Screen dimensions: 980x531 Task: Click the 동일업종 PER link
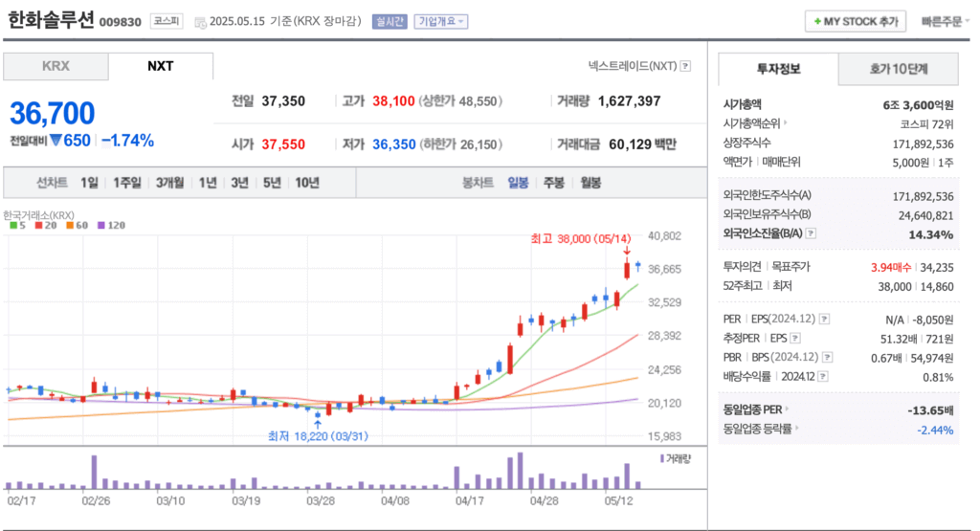click(752, 409)
